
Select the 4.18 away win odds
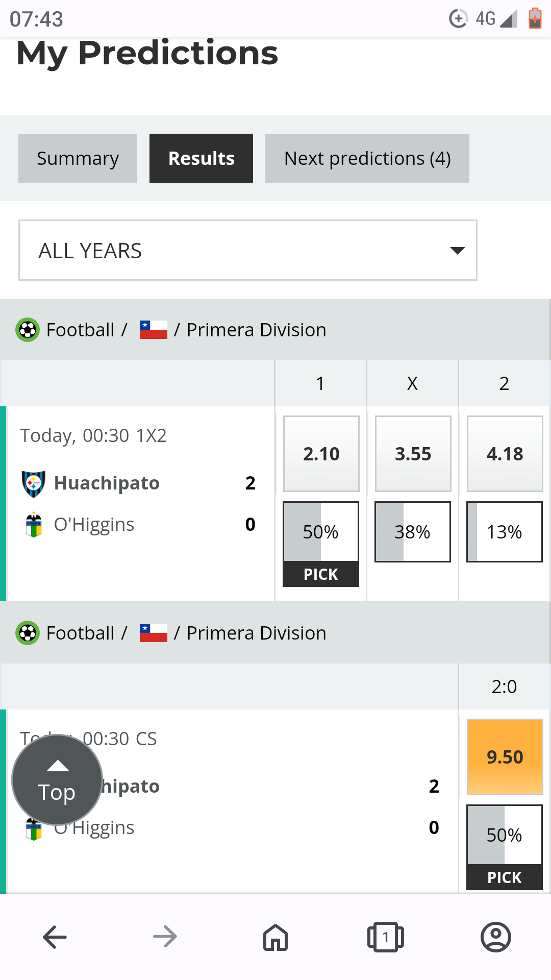[x=505, y=454]
